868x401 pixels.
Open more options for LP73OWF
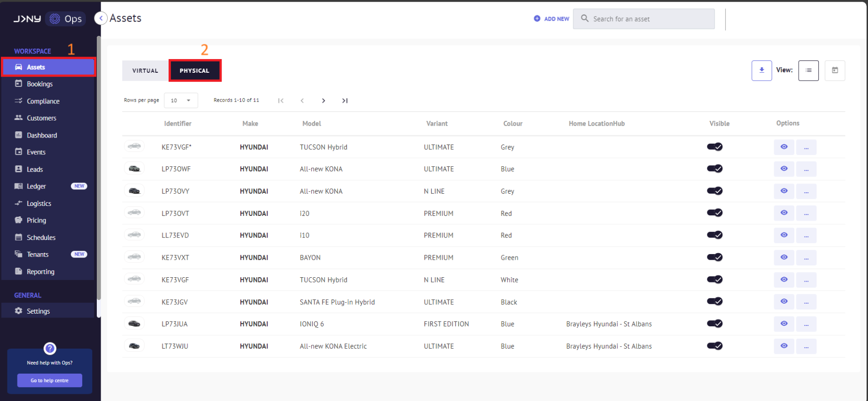click(806, 169)
